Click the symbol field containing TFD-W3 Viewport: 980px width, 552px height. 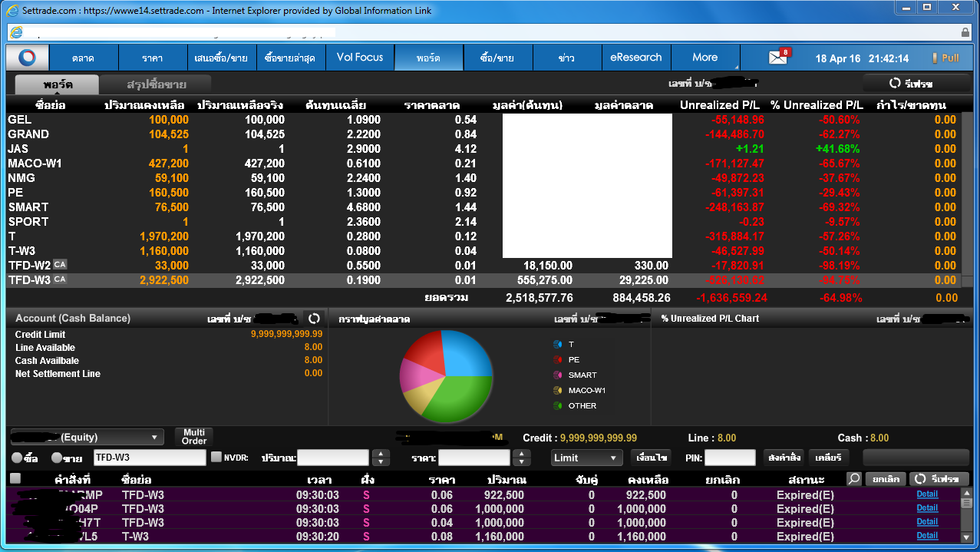[150, 458]
